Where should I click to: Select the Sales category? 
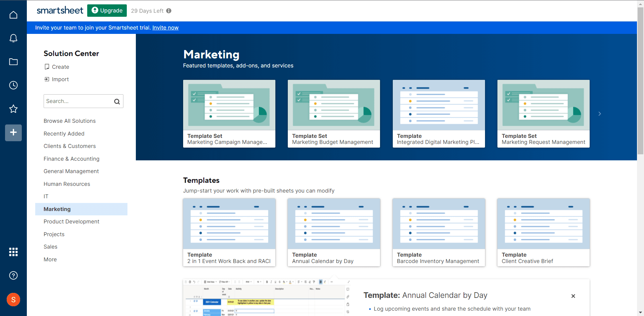pos(50,247)
